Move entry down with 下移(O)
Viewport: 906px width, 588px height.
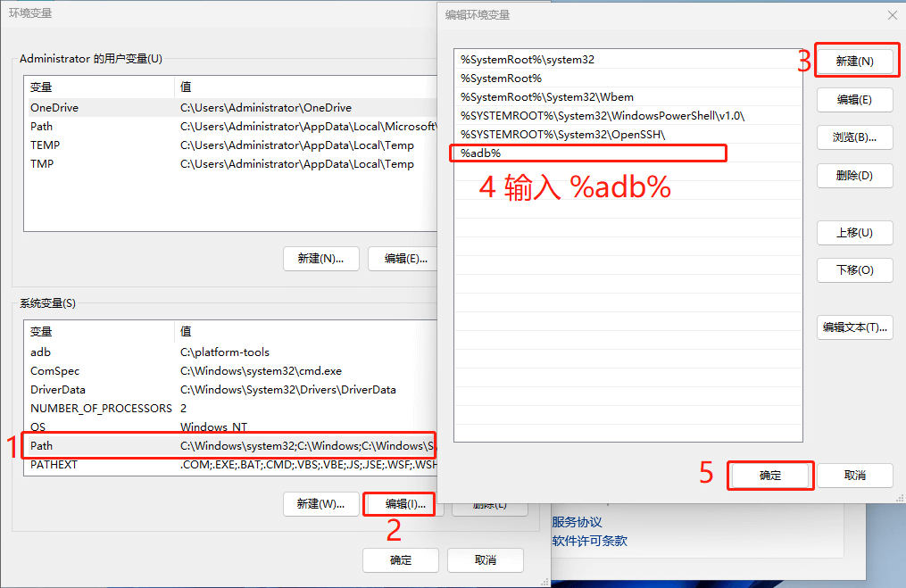click(854, 270)
